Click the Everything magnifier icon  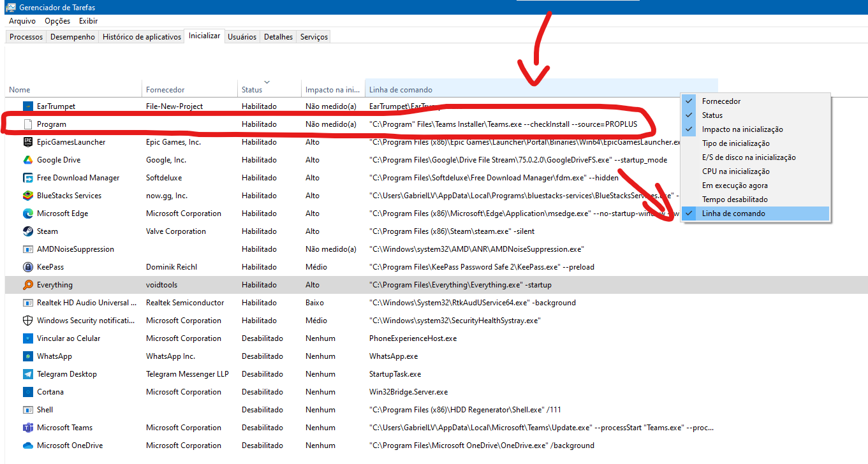click(27, 285)
